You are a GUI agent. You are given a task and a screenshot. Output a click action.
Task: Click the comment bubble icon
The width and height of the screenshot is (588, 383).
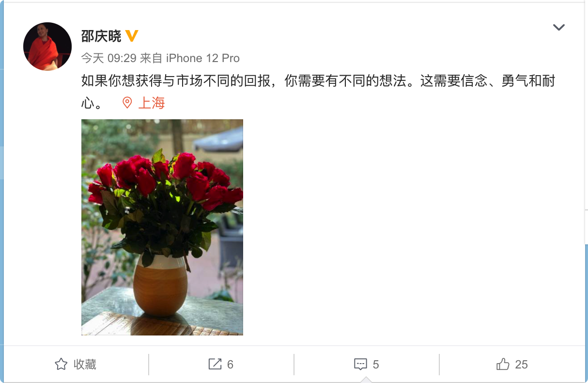coord(360,364)
